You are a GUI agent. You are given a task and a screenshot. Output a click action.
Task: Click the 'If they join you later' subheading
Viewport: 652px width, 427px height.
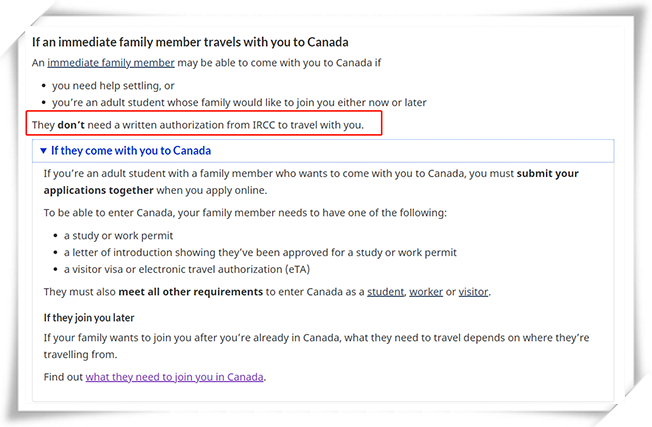point(89,318)
